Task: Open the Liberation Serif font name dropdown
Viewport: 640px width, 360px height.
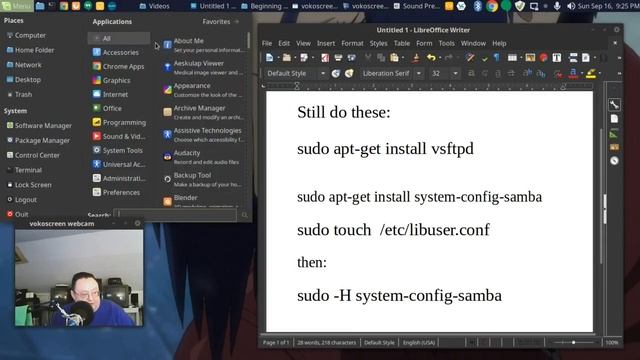Action: 419,73
